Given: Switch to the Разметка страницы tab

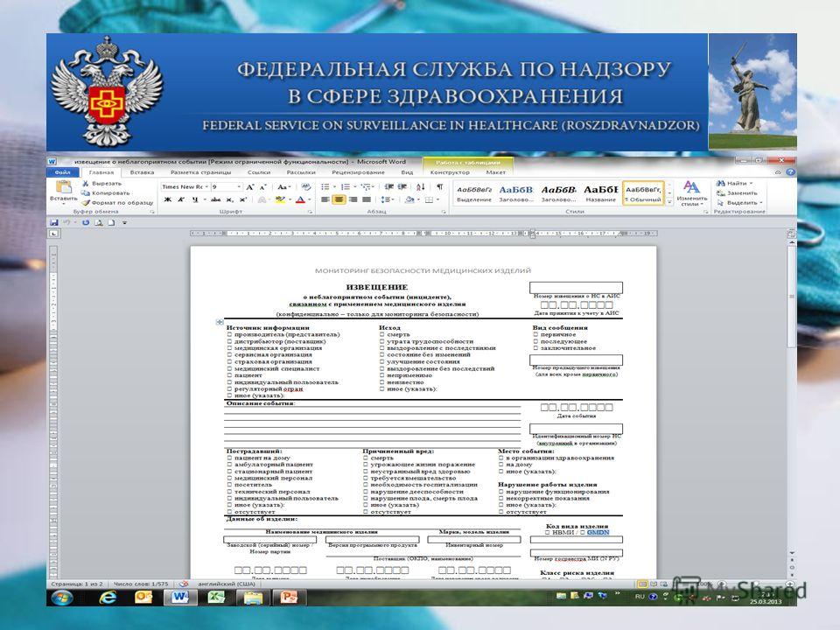Looking at the screenshot, I should [201, 172].
